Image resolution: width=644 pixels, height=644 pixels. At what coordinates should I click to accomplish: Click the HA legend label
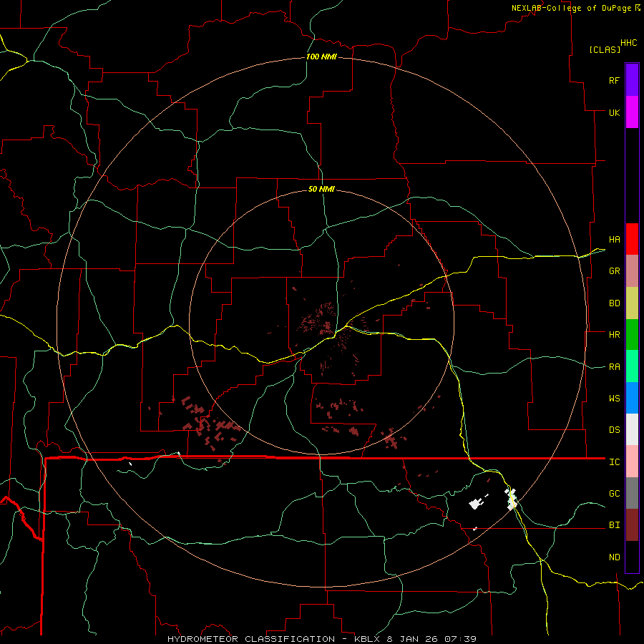(x=614, y=240)
